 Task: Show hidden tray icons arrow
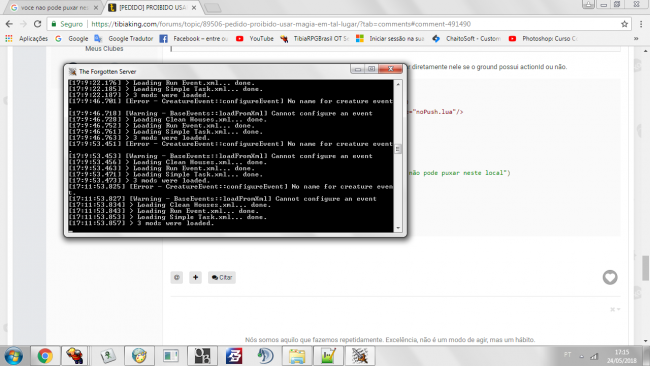(581, 356)
